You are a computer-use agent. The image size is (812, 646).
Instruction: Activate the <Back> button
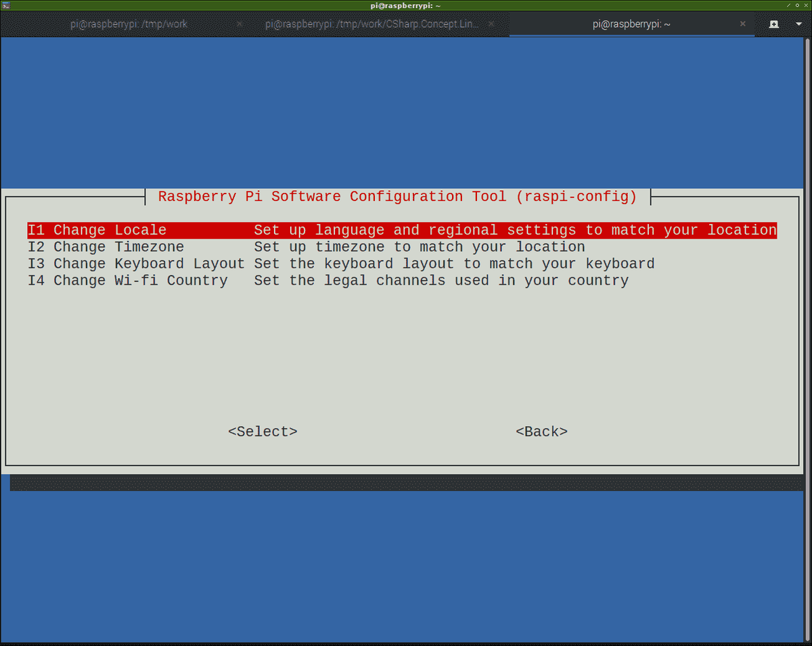pos(541,432)
